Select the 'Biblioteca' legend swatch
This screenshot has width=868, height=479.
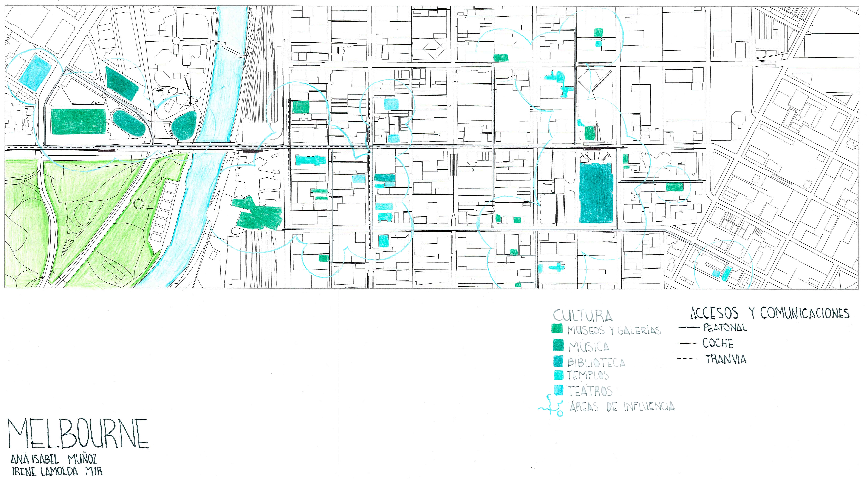coord(559,361)
